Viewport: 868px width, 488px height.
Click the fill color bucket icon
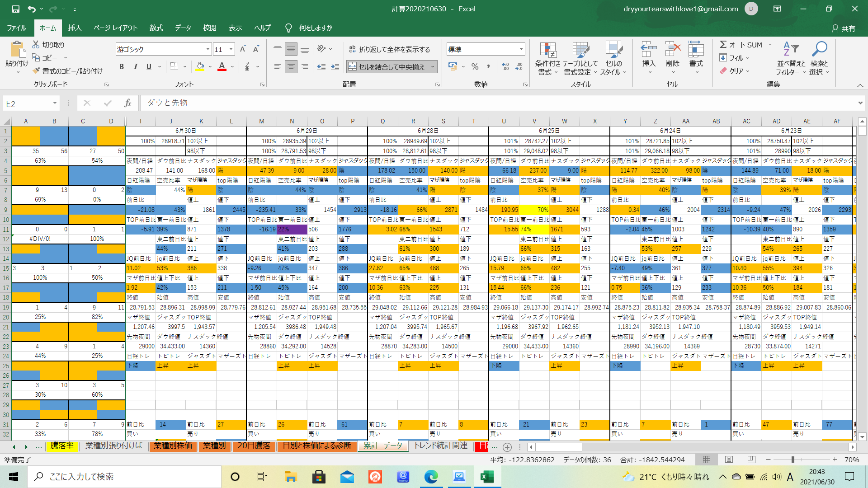pos(200,67)
